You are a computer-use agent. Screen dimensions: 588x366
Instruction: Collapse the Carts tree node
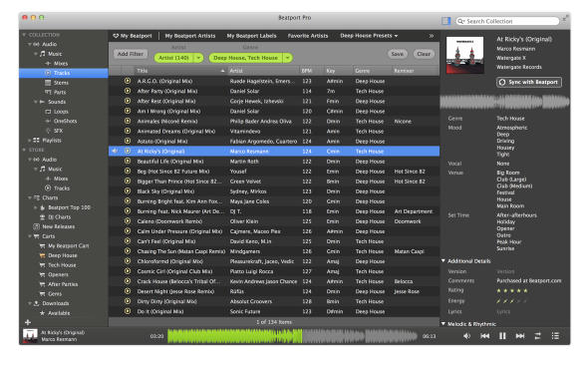tap(30, 236)
